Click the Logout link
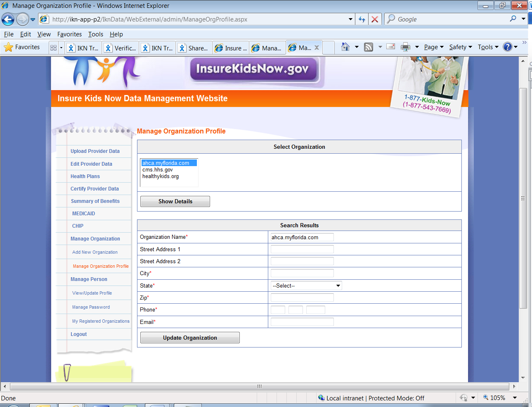532x407 pixels. click(78, 334)
